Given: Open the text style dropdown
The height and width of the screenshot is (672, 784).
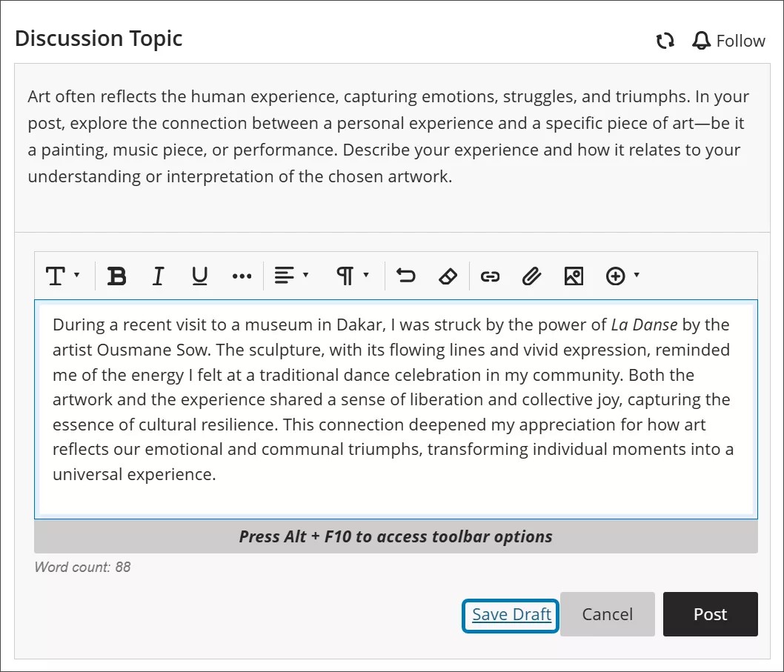Looking at the screenshot, I should pyautogui.click(x=62, y=276).
